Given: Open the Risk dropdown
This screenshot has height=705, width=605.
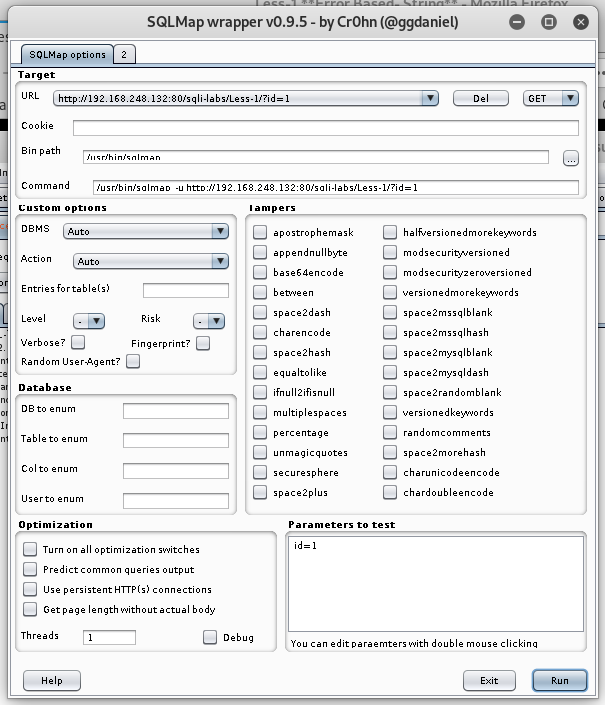Looking at the screenshot, I should (209, 321).
